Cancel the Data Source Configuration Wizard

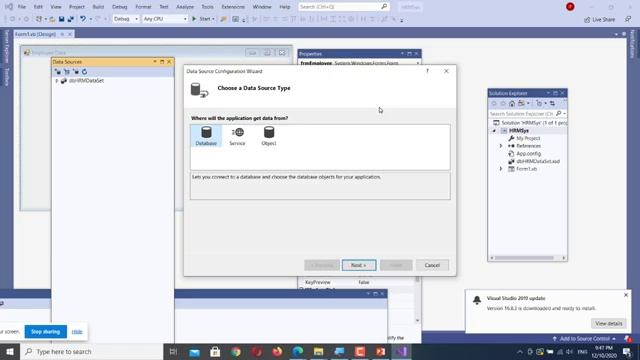click(x=432, y=265)
